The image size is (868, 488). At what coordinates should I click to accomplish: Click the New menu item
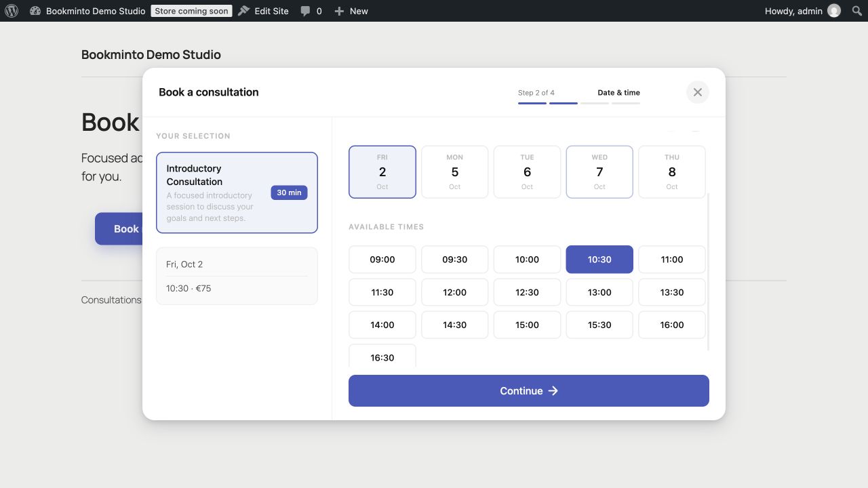(x=351, y=11)
